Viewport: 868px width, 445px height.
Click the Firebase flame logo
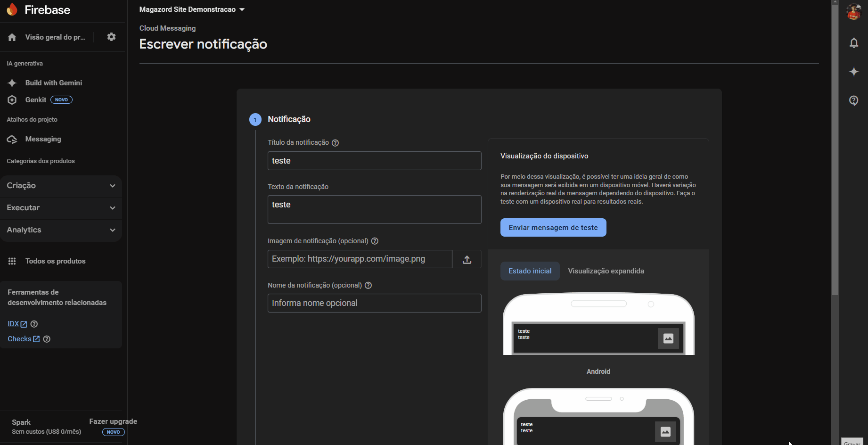point(12,9)
